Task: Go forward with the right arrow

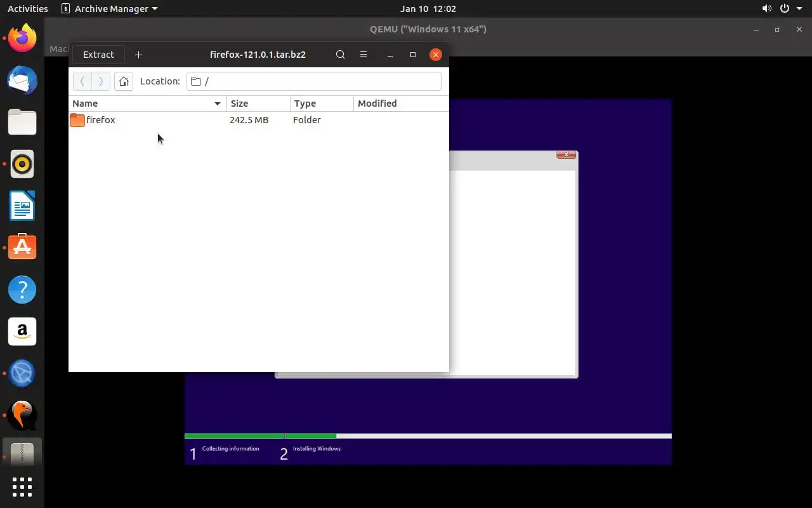Action: click(x=101, y=81)
